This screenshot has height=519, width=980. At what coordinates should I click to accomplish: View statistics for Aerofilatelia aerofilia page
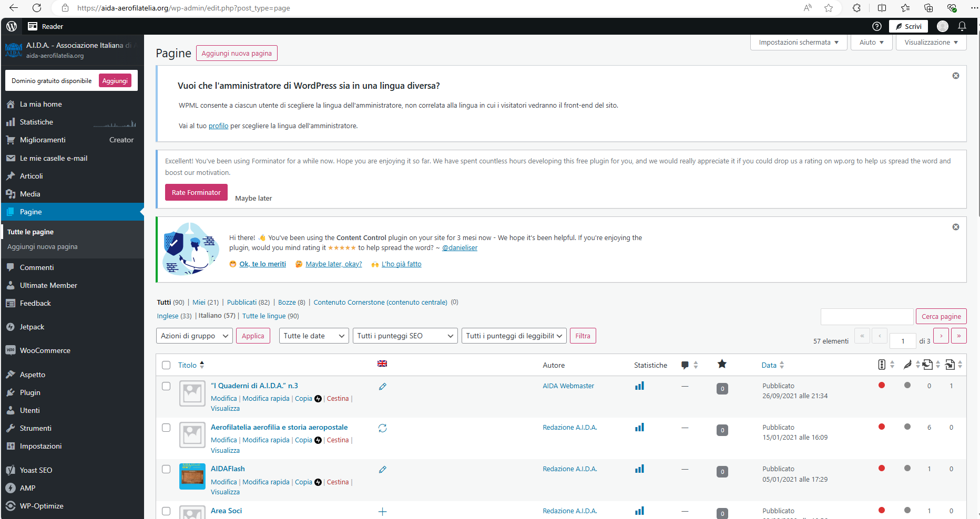tap(639, 428)
